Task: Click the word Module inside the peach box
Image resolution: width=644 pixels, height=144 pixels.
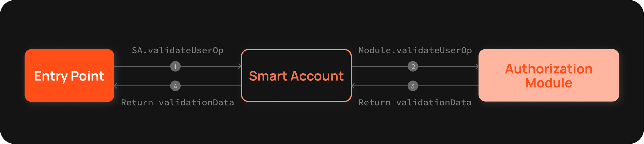Action: point(549,83)
